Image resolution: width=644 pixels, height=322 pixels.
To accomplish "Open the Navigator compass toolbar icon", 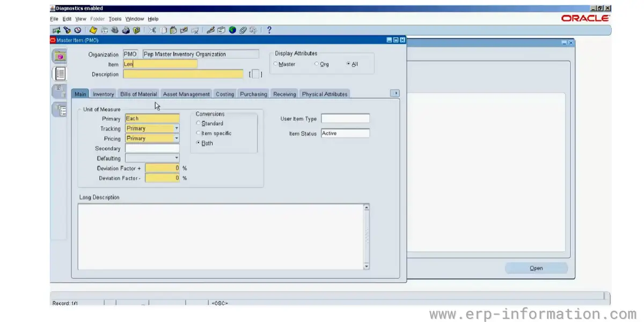I will click(x=78, y=30).
